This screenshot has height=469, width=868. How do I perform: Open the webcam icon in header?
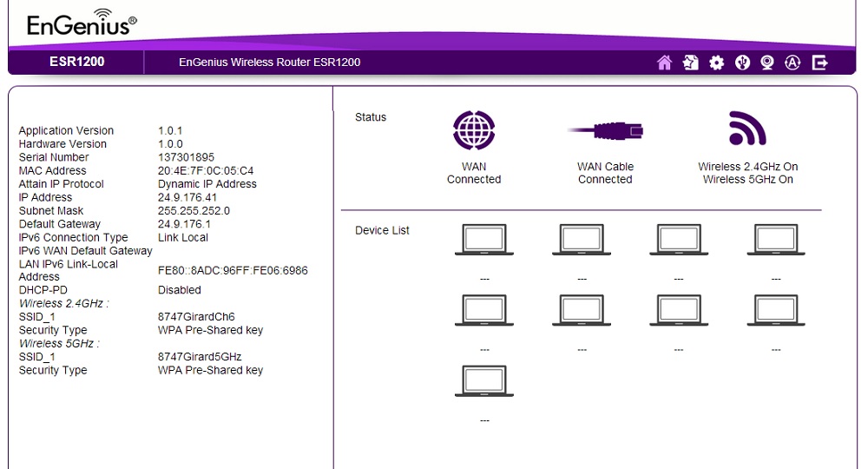coord(767,63)
